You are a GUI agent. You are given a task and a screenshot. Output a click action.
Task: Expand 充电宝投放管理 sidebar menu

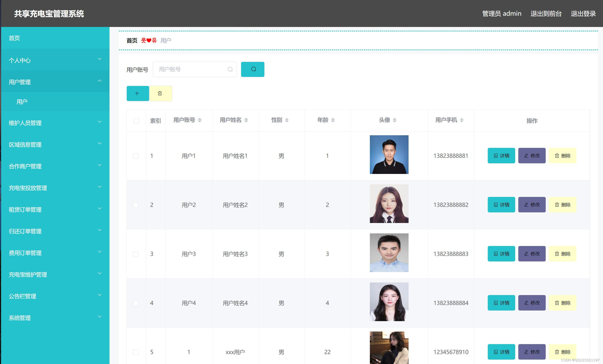pos(55,187)
